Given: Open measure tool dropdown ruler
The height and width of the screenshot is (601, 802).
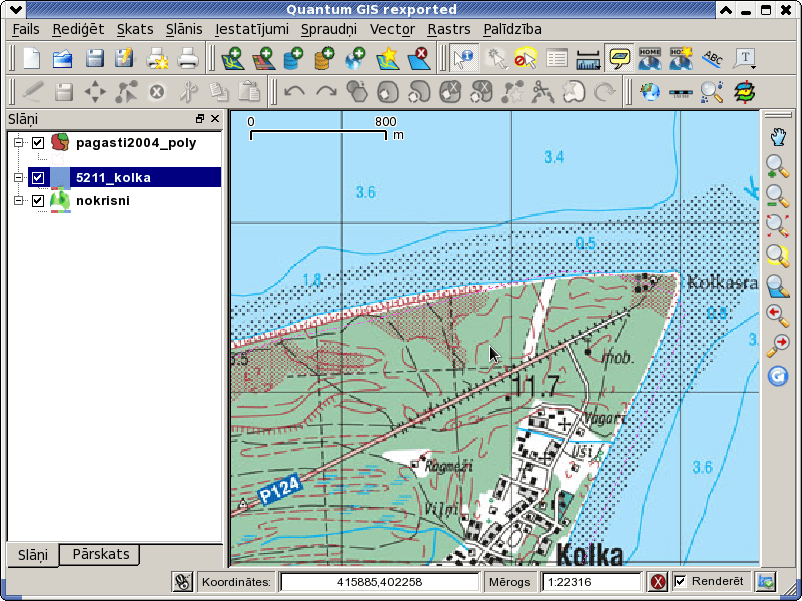Looking at the screenshot, I should tap(588, 59).
